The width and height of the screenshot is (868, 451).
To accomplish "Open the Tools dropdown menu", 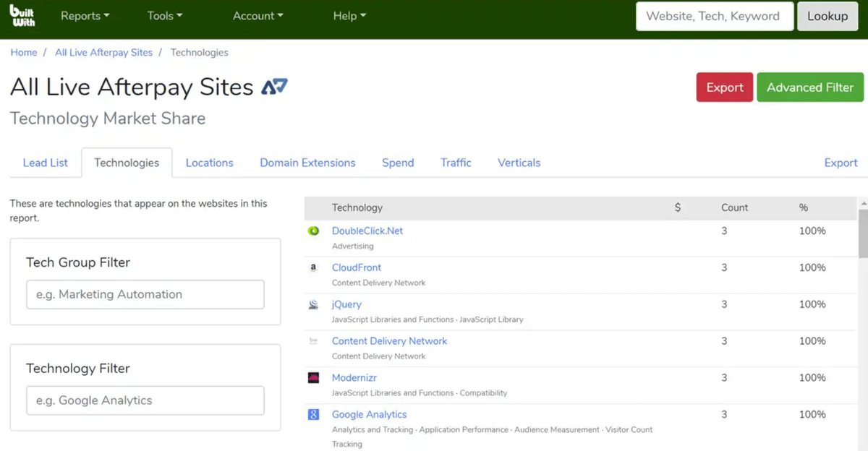I will [165, 16].
